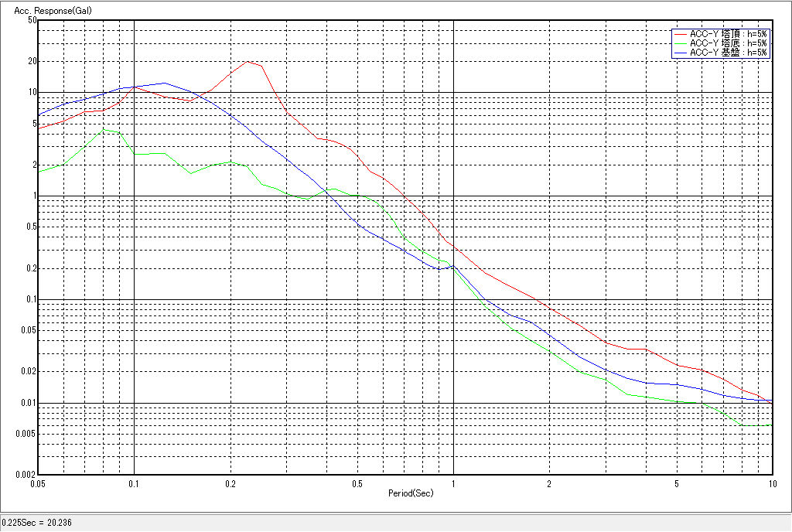Select the 'ACC-Y 塔頂 : h=5%' legend label
The width and height of the screenshot is (792, 532).
point(728,34)
